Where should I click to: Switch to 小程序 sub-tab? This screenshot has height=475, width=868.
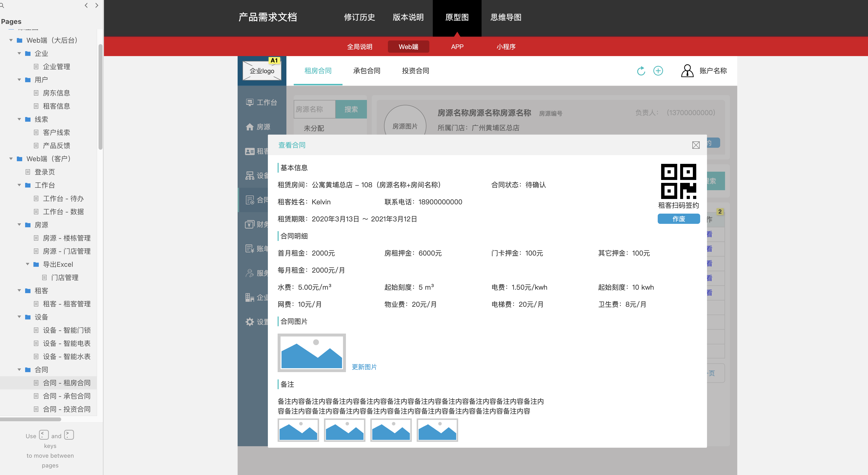coord(506,47)
